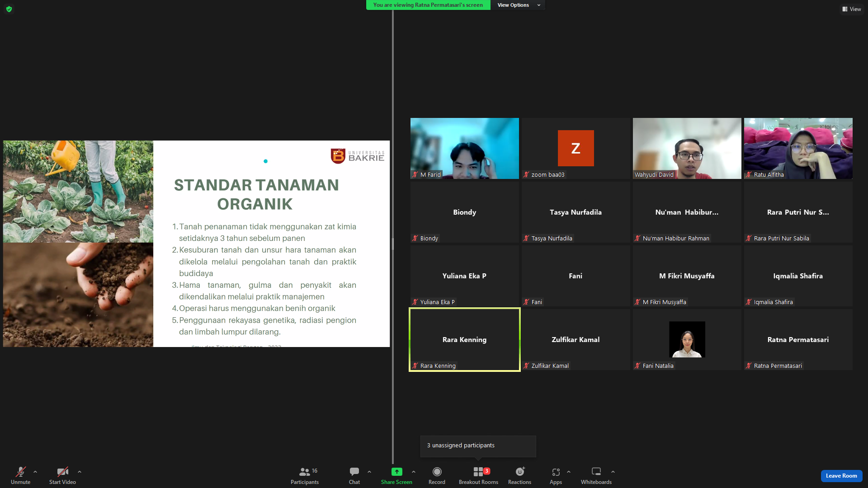The width and height of the screenshot is (868, 488).
Task: Open Whiteboards
Action: tap(596, 475)
